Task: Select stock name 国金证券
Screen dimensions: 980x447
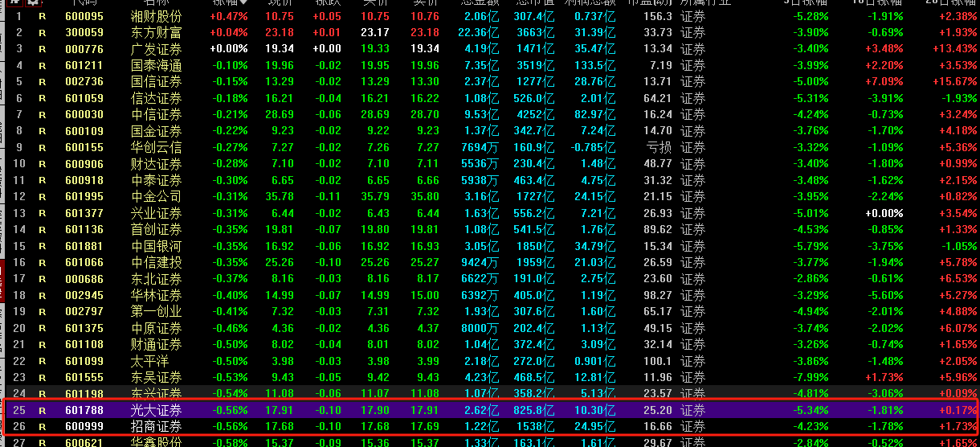Action: click(x=157, y=131)
